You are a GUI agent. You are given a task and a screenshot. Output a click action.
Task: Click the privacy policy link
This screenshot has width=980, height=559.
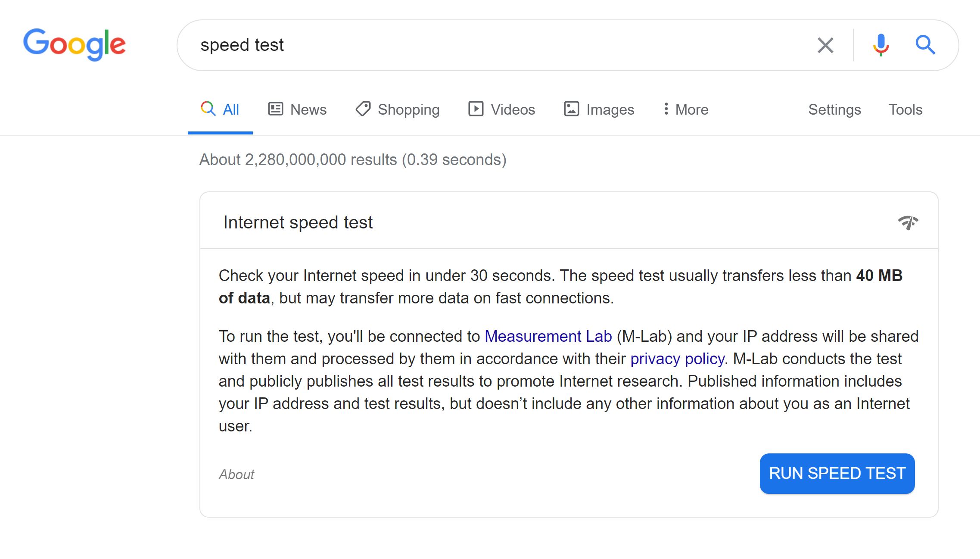click(676, 358)
